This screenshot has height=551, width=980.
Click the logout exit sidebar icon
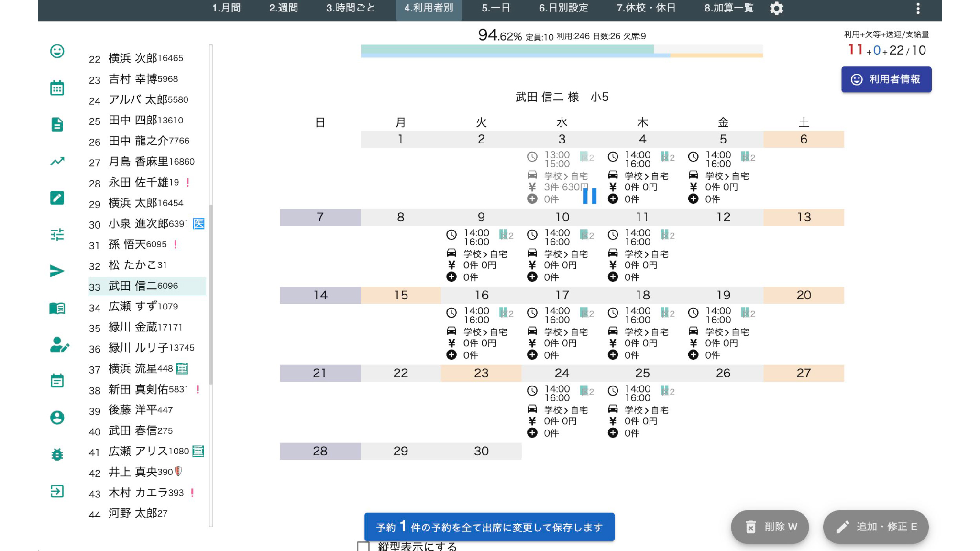coord(57,491)
